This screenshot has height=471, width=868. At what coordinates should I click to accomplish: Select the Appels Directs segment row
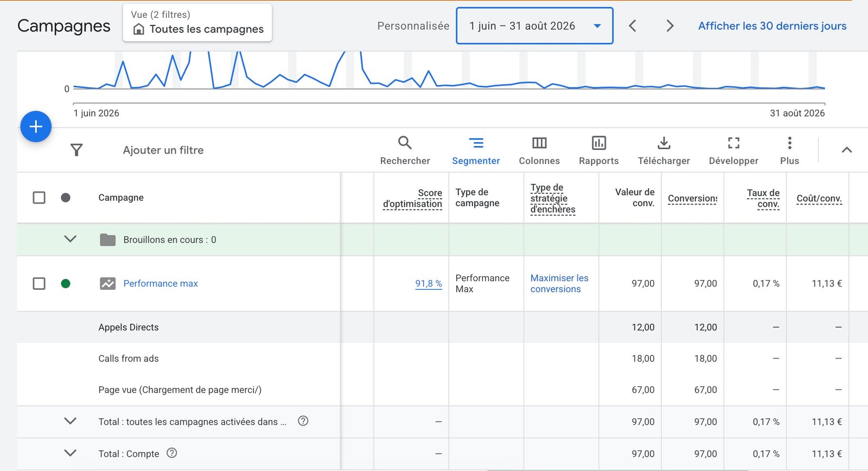442,327
